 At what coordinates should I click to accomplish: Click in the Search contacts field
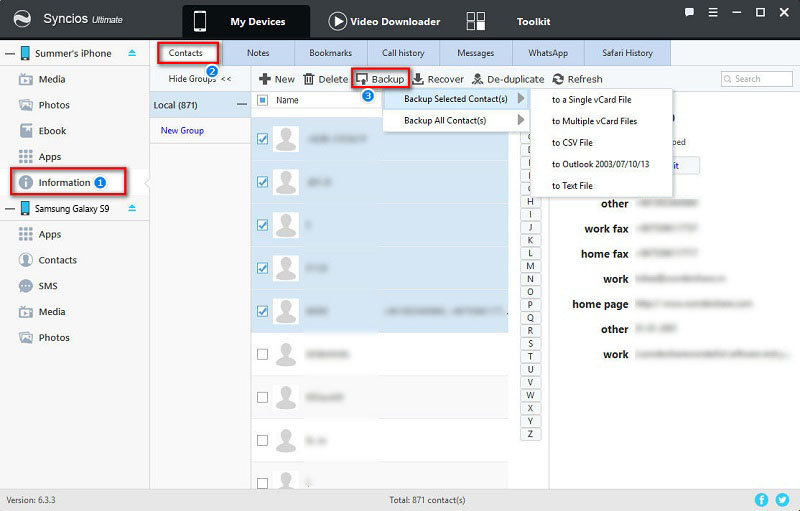(x=757, y=79)
